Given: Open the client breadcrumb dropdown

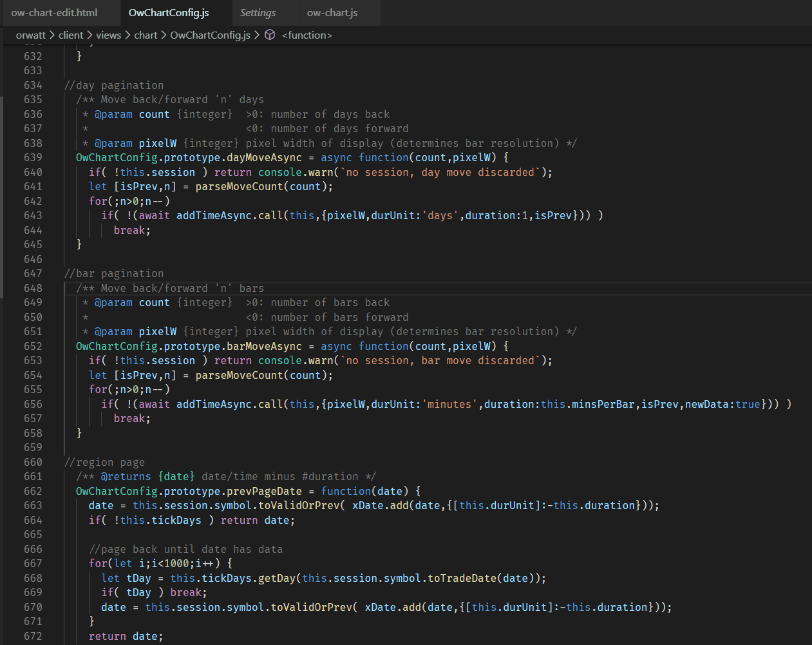Looking at the screenshot, I should 71,35.
